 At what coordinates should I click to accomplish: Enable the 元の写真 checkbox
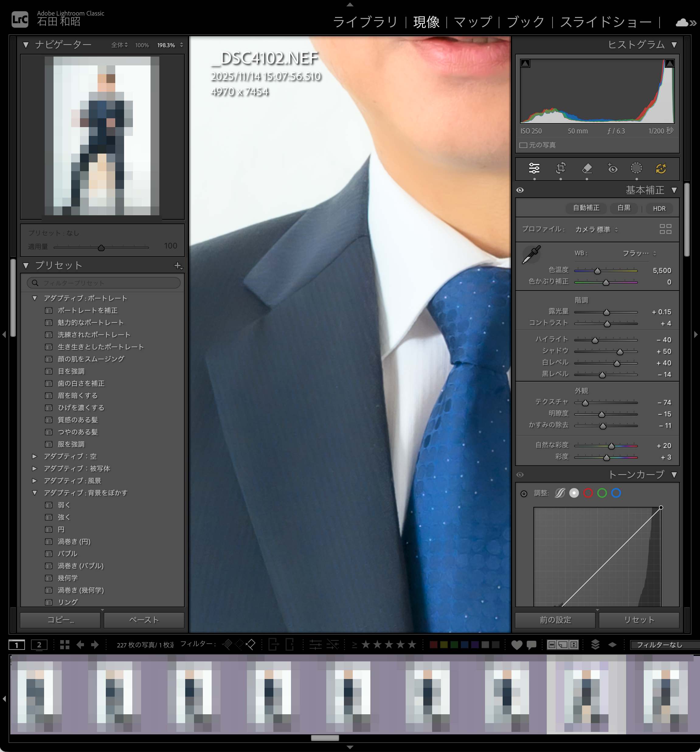click(523, 145)
